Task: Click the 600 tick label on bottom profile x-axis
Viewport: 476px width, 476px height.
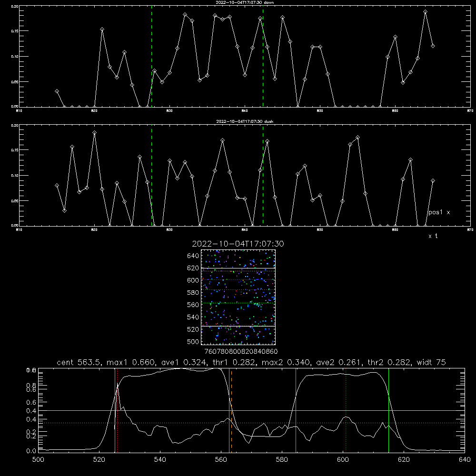Action: coord(343,460)
